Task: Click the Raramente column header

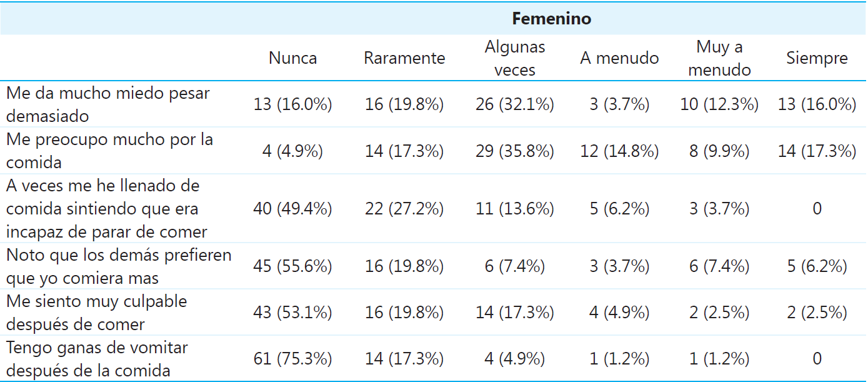Action: (404, 58)
